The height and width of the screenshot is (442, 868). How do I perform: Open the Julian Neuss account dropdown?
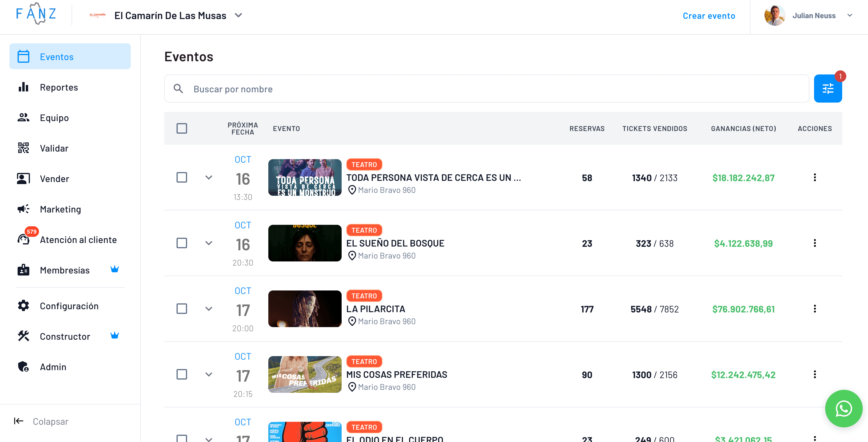point(850,16)
